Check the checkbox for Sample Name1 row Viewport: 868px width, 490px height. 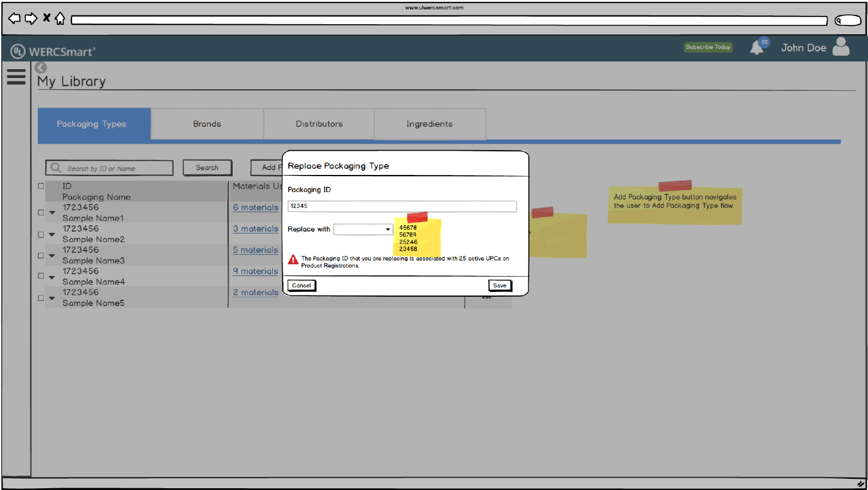pos(41,212)
